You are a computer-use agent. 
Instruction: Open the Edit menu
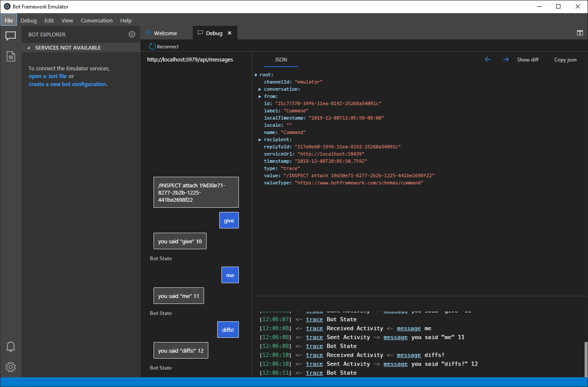pyautogui.click(x=49, y=20)
